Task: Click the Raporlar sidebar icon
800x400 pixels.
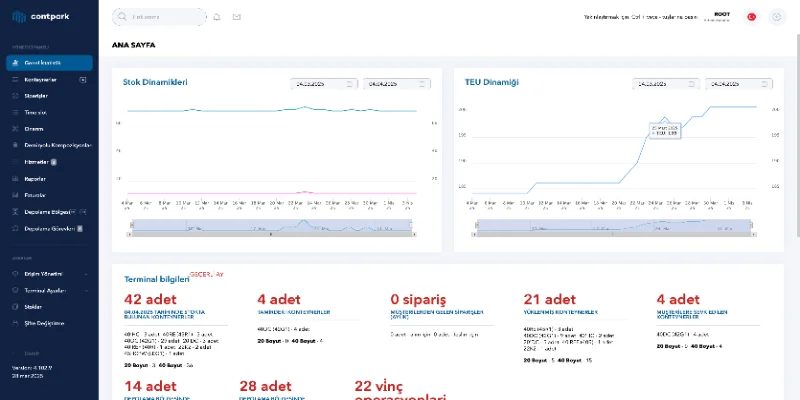Action: (x=13, y=178)
